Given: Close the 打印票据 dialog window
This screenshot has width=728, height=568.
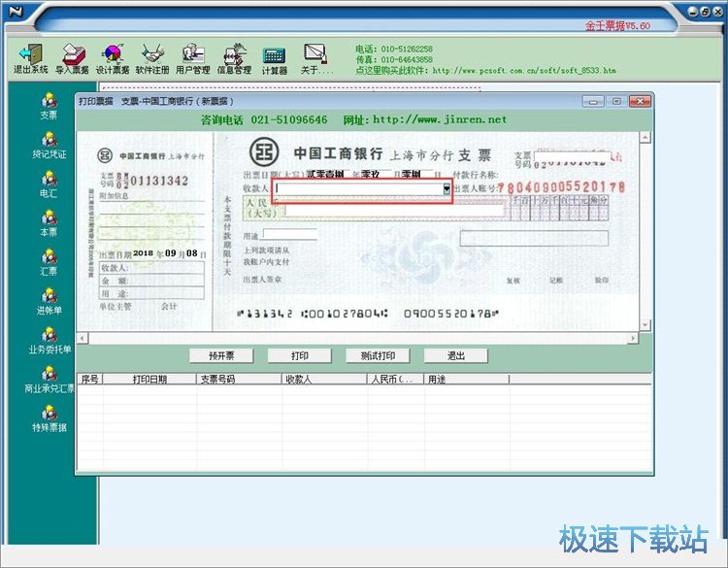Looking at the screenshot, I should 641,101.
